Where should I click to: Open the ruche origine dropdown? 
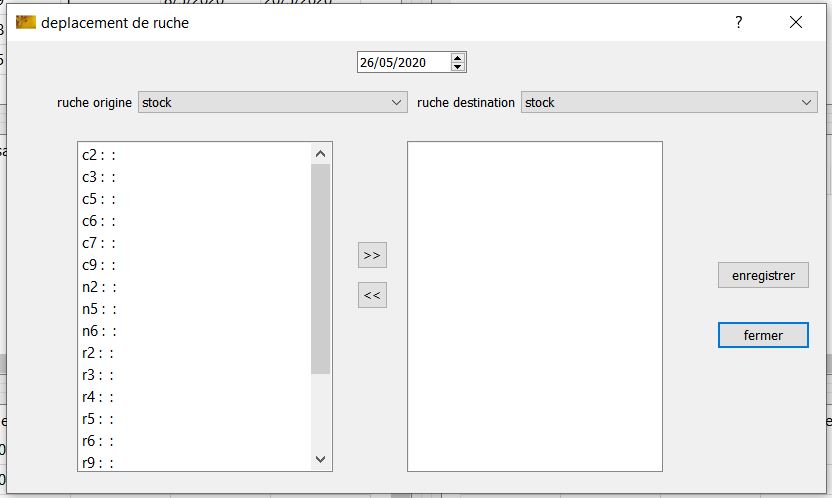(272, 102)
